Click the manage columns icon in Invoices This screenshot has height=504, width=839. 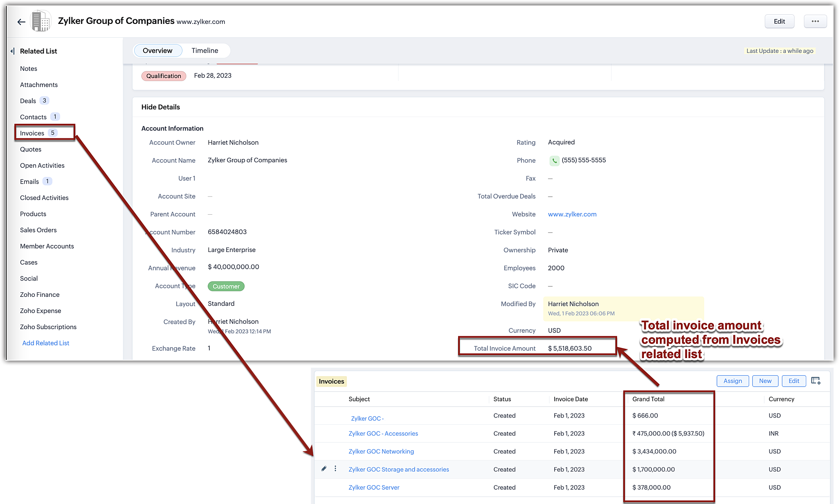pyautogui.click(x=816, y=381)
